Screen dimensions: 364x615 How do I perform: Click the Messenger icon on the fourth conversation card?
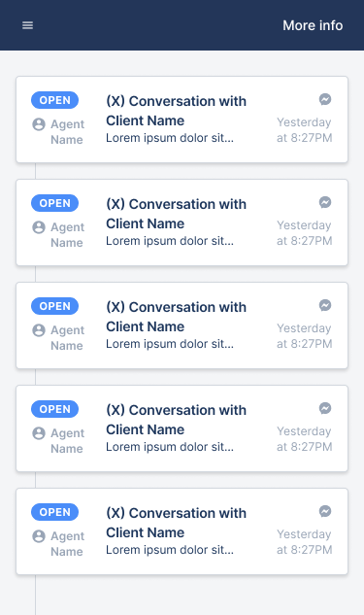(x=325, y=408)
